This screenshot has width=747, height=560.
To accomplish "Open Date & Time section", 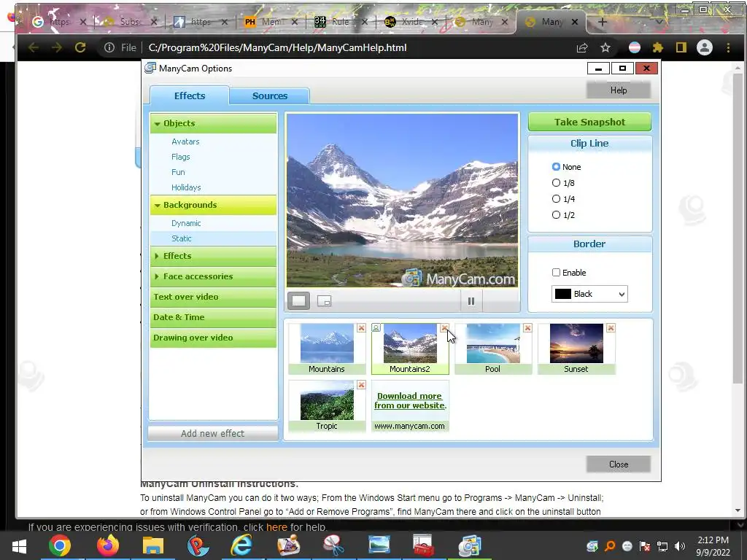I will [214, 317].
